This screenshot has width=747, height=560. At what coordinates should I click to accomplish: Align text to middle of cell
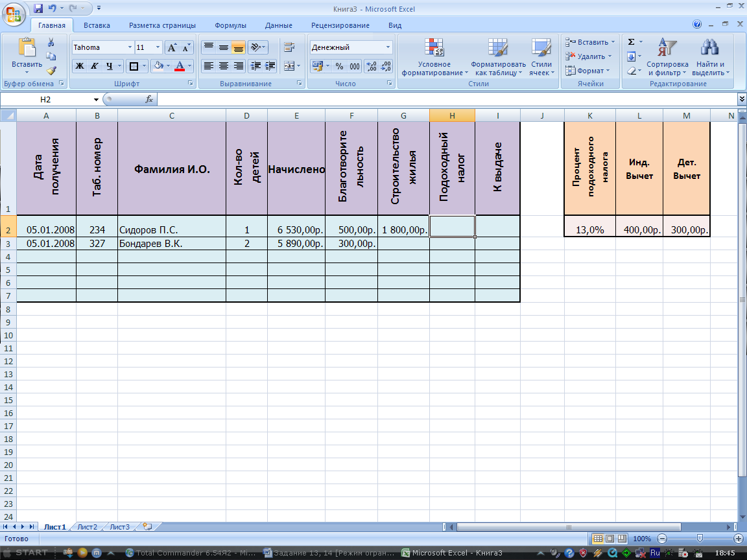[x=224, y=47]
